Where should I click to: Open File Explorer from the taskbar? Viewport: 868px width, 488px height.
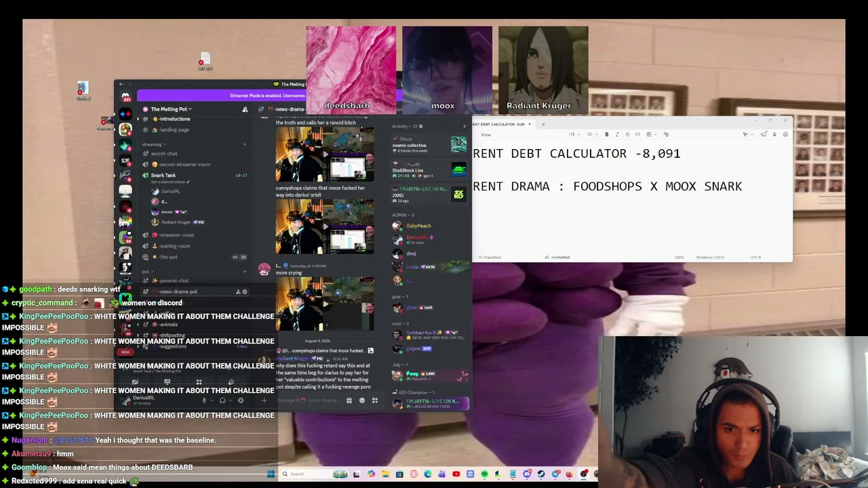coord(385,474)
